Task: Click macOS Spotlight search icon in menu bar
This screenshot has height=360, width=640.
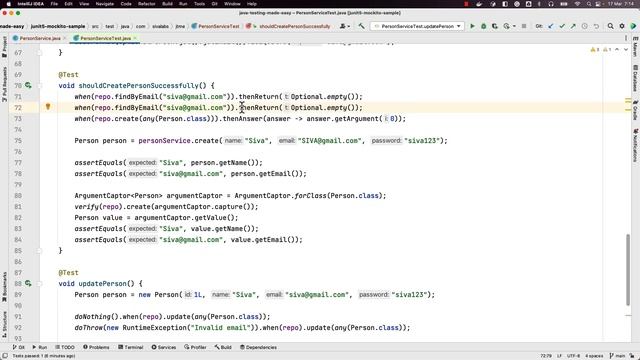Action: (x=589, y=4)
